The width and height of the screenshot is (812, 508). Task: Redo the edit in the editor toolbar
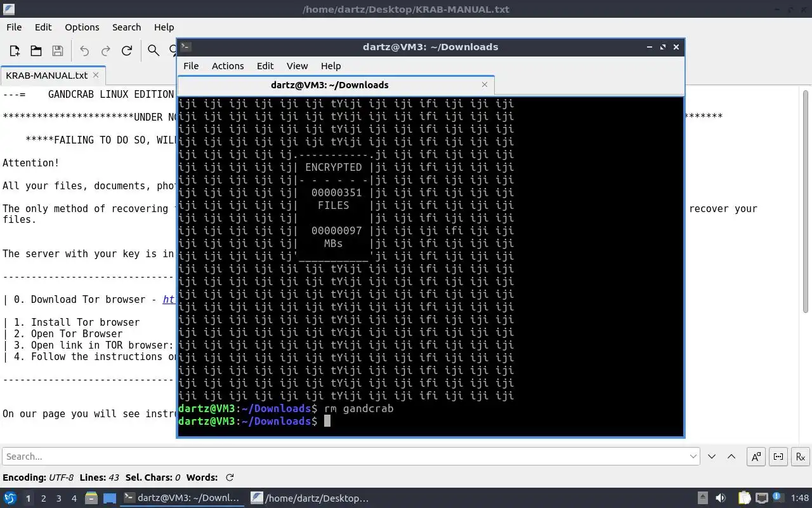[x=106, y=51]
